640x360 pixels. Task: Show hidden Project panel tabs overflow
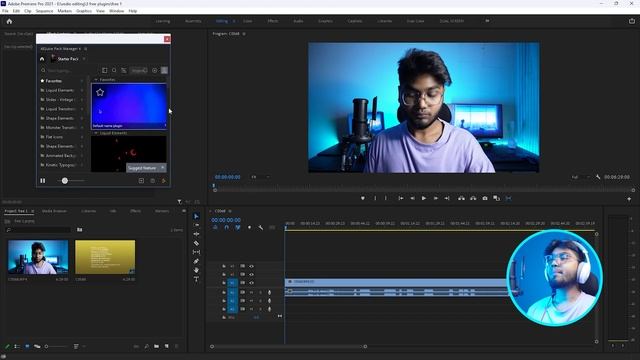[x=184, y=211]
